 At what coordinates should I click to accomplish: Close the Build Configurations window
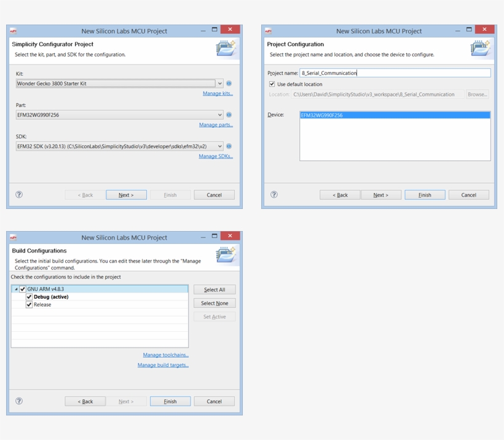pyautogui.click(x=230, y=235)
